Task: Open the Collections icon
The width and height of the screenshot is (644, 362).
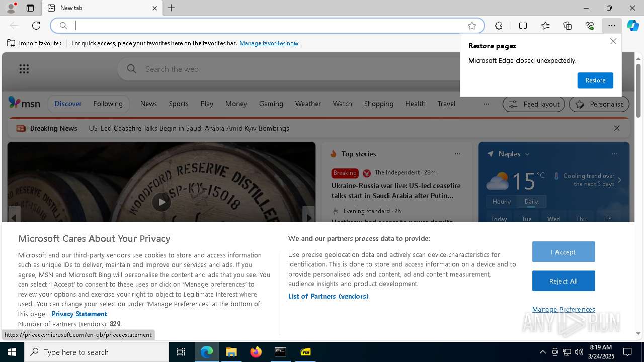Action: [x=568, y=26]
